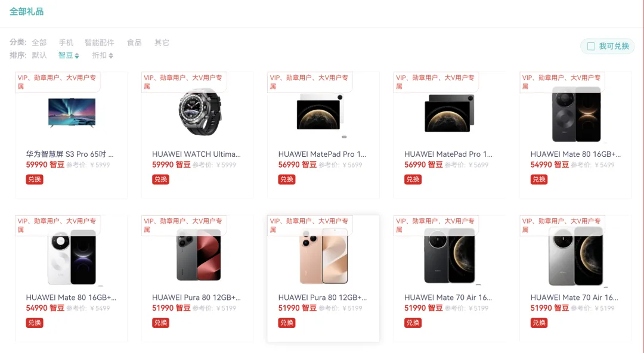Select 全部 category filter
644x353 pixels.
[x=39, y=42]
